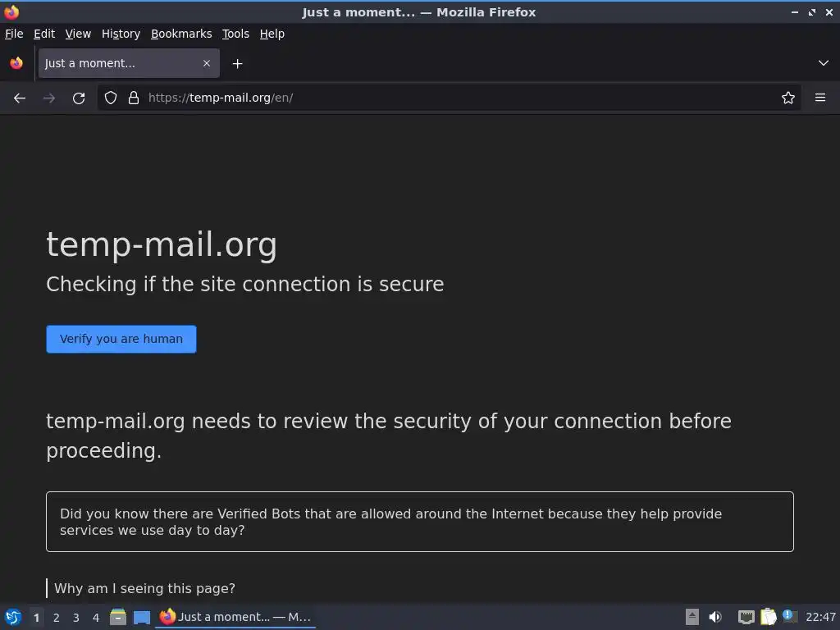Switch to workspace 3
Viewport: 840px width, 630px height.
pos(76,618)
